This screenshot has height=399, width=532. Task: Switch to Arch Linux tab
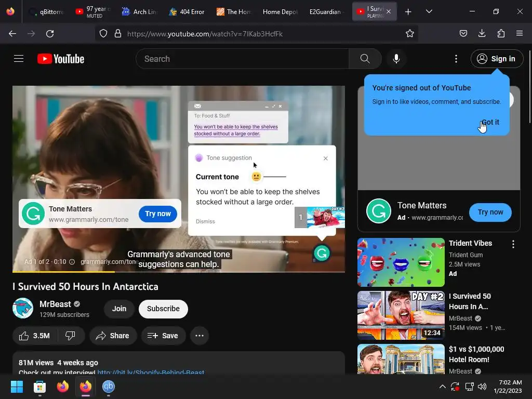click(x=140, y=12)
